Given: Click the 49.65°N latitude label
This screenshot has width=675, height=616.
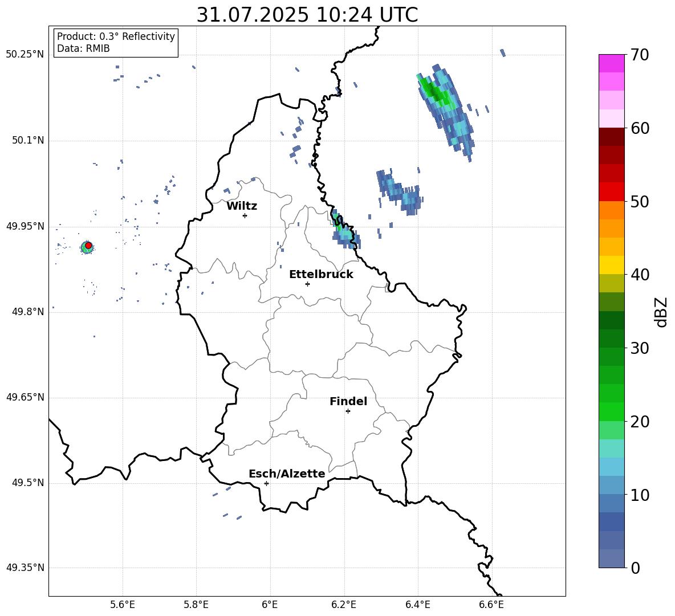Looking at the screenshot, I should pyautogui.click(x=25, y=397).
